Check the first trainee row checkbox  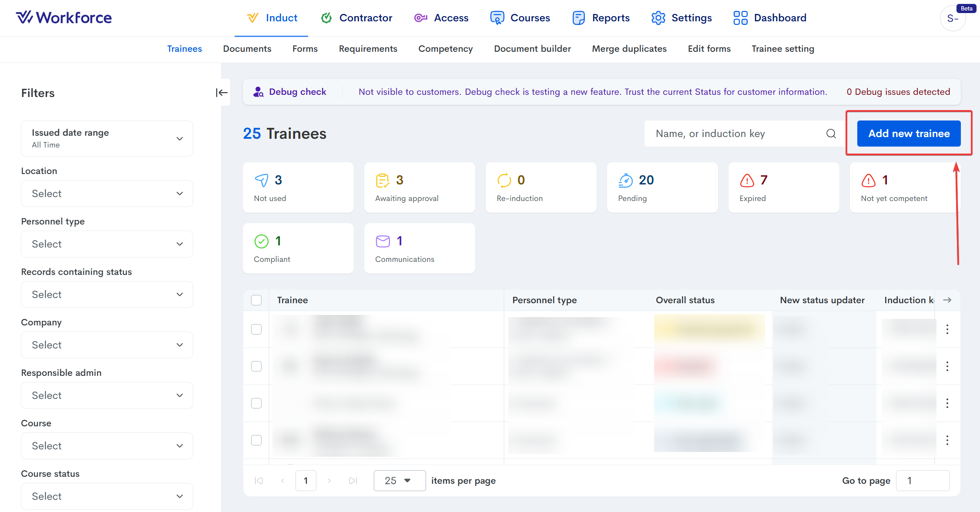[256, 329]
